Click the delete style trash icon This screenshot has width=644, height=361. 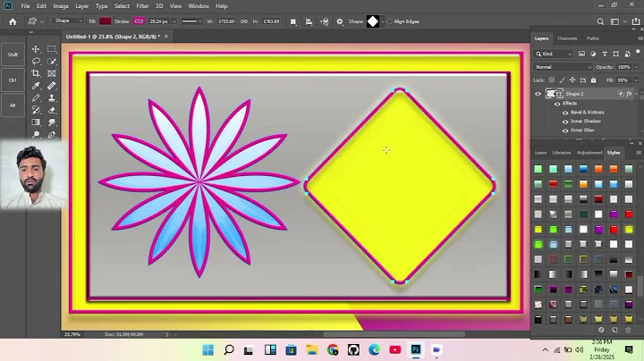click(628, 330)
